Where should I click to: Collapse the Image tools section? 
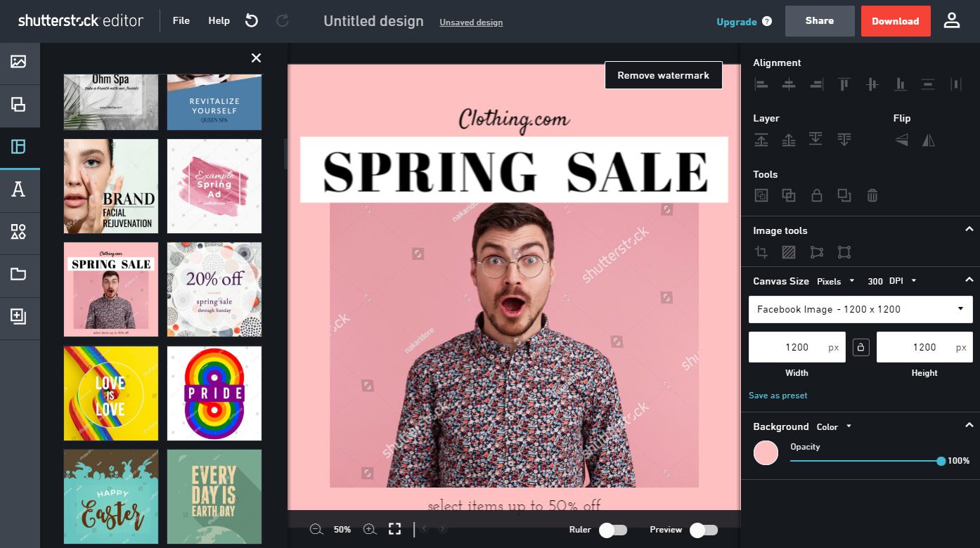(969, 229)
